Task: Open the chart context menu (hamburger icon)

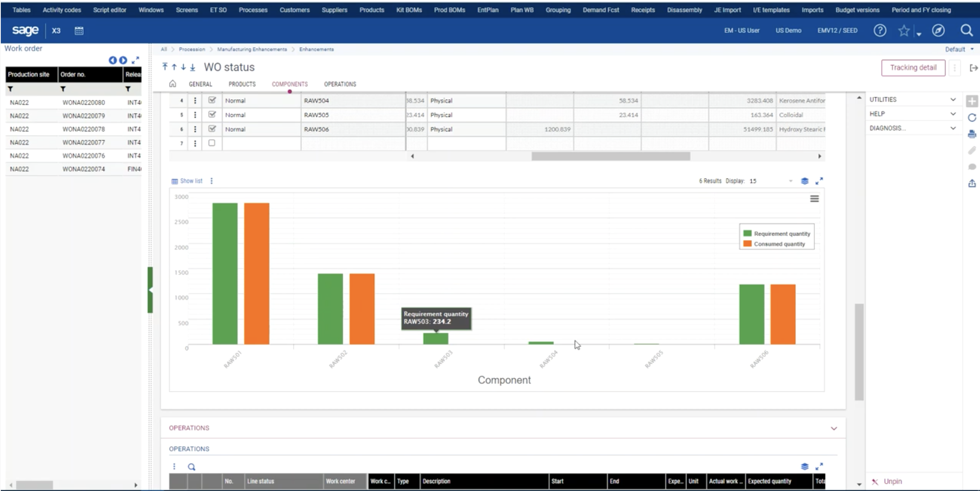Action: coord(815,199)
